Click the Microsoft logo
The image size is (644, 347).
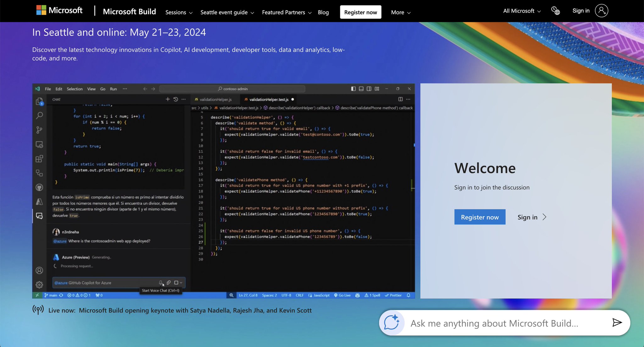59,10
